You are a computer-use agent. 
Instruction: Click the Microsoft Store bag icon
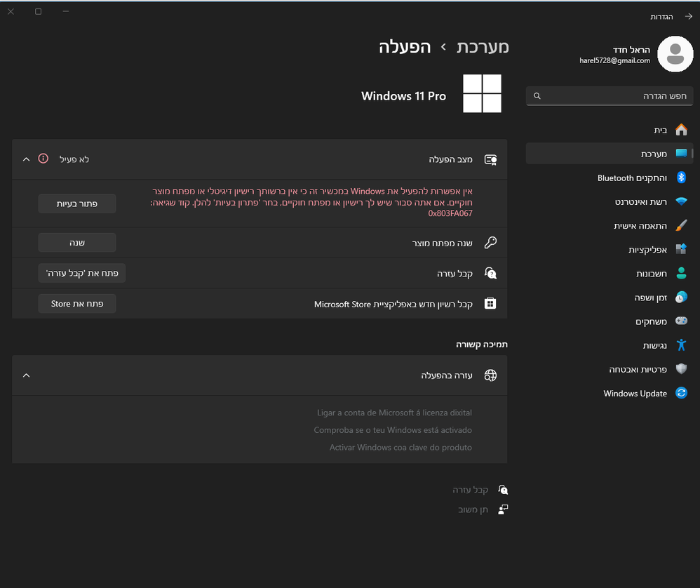(490, 304)
